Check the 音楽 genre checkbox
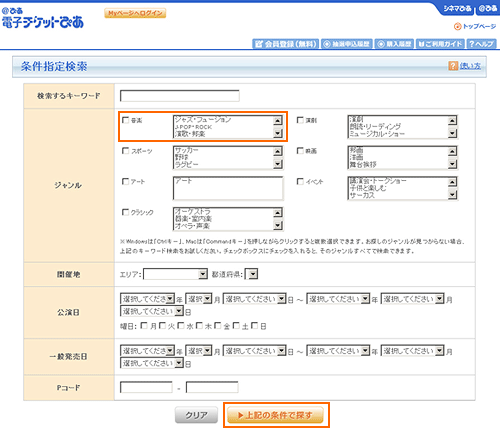 (126, 120)
